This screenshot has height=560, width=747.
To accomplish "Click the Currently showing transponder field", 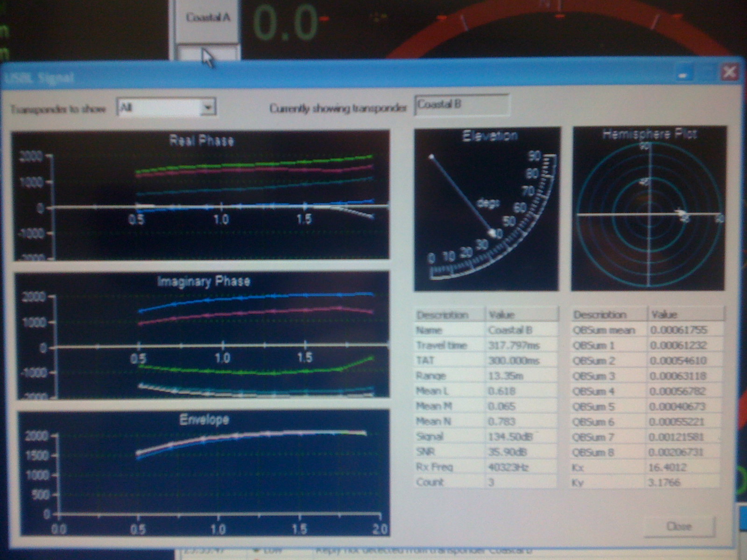I will pyautogui.click(x=462, y=105).
